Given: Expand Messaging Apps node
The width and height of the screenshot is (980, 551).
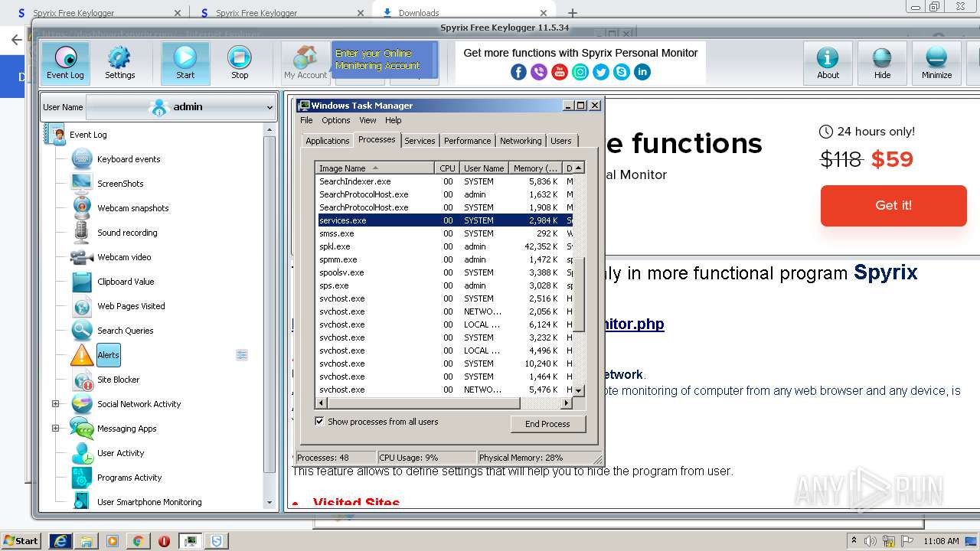Looking at the screenshot, I should [55, 429].
